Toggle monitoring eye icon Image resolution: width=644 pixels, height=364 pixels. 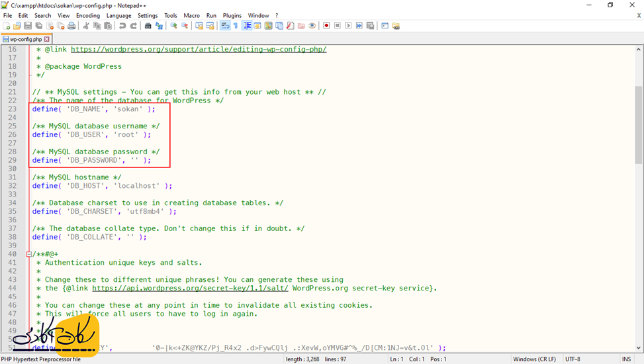[312, 26]
